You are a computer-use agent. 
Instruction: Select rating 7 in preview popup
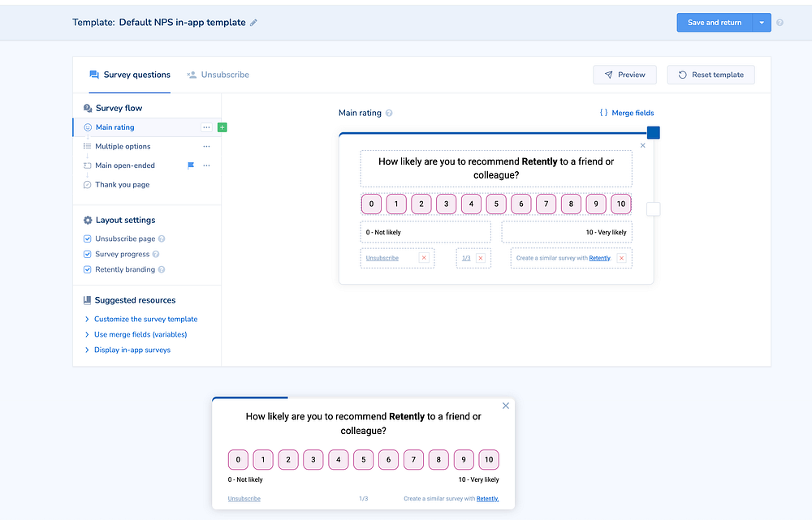[413, 459]
